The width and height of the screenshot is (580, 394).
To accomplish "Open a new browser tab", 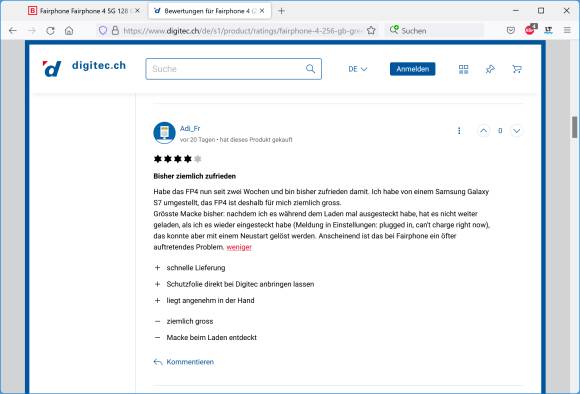I will coord(281,11).
